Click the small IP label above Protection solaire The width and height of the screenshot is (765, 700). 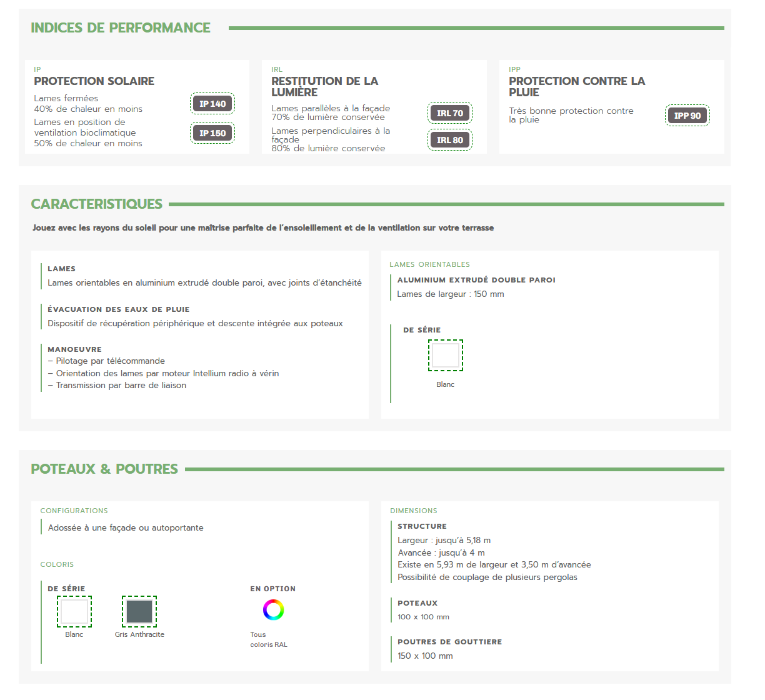37,69
